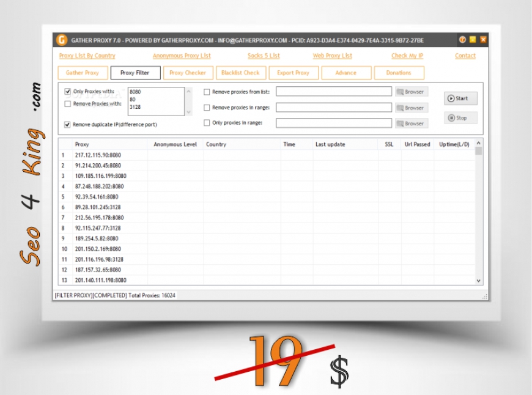532x395 pixels.
Task: Click Browser for Only proxies in range
Action: tap(411, 124)
